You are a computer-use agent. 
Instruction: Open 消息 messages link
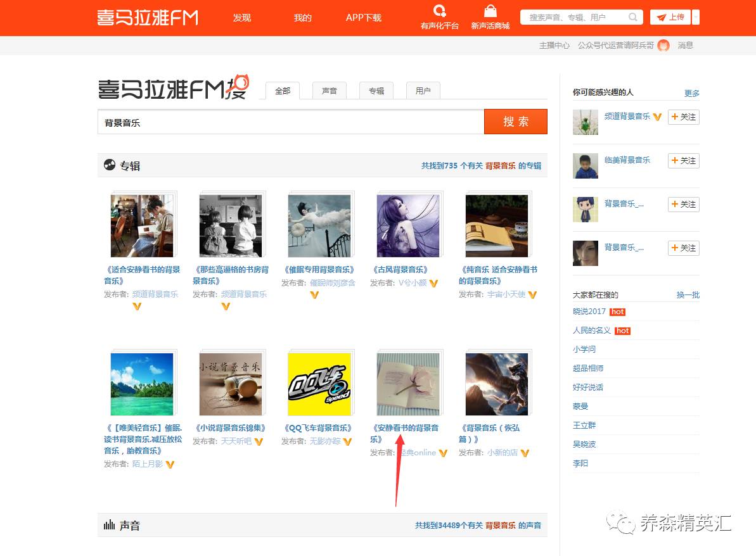[x=685, y=46]
